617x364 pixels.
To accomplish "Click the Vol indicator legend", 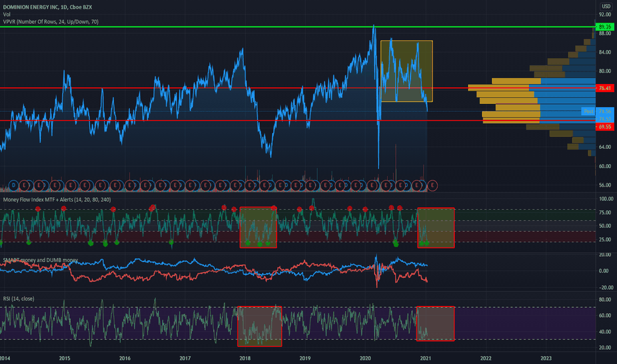I will point(7,15).
